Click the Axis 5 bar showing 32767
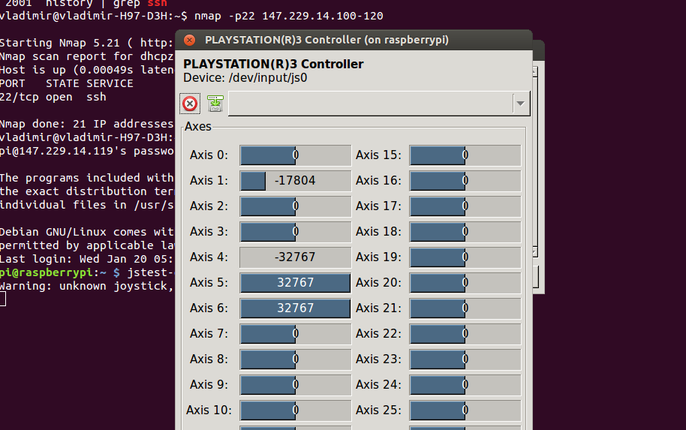The width and height of the screenshot is (686, 430). coord(295,283)
